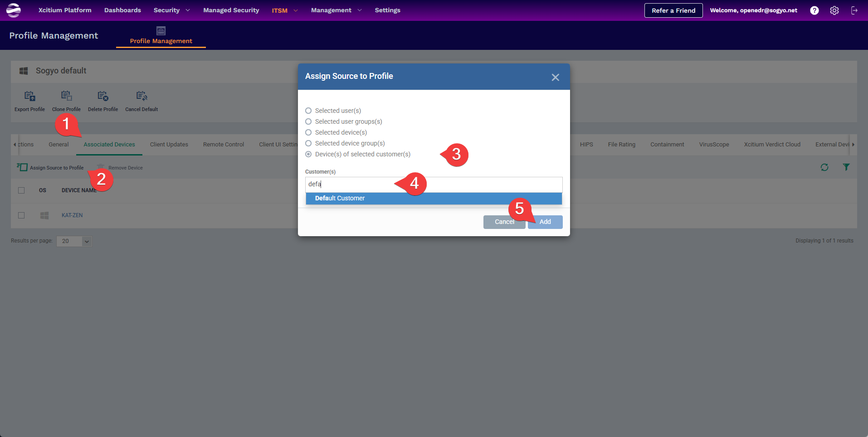Viewport: 868px width, 437px height.
Task: Click the Profile Management tab icon
Action: pyautogui.click(x=161, y=30)
